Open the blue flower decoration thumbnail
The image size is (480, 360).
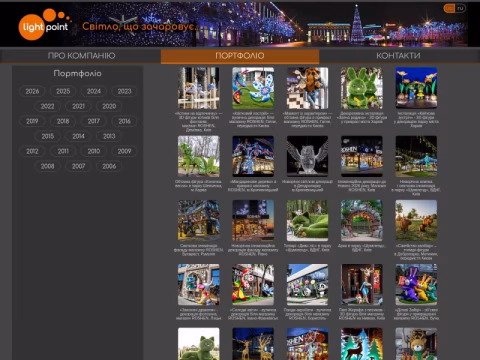tap(253, 88)
